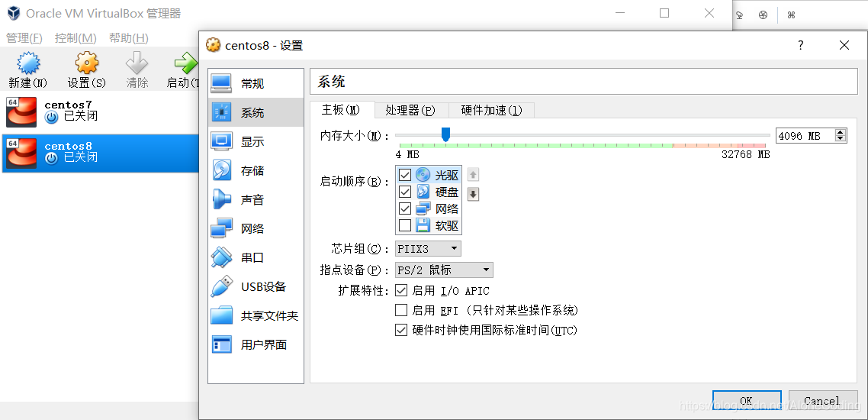Toggle the Enable I/O APIC checkbox
The image size is (868, 420).
[x=400, y=290]
